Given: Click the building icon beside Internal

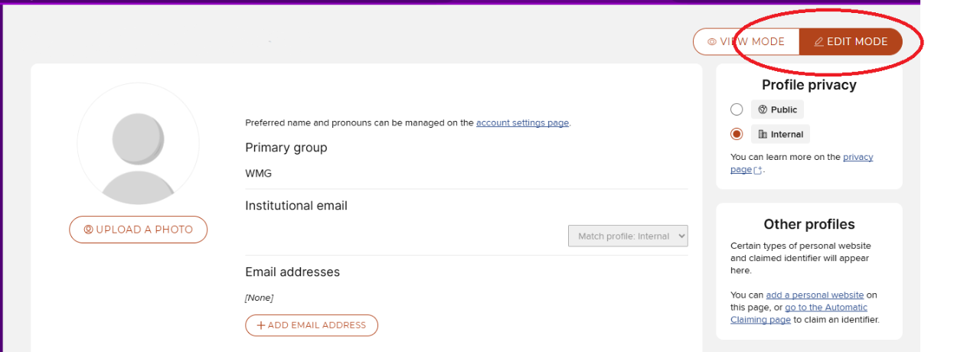Looking at the screenshot, I should click(x=763, y=135).
